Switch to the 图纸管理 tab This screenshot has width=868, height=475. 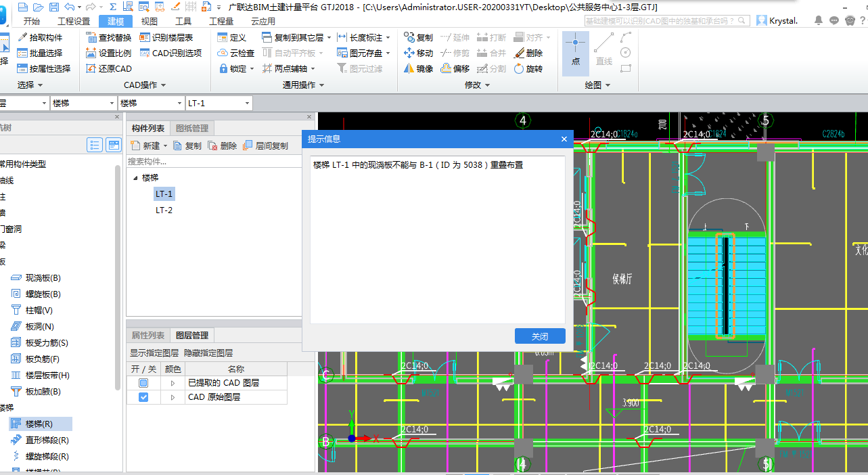pyautogui.click(x=192, y=128)
